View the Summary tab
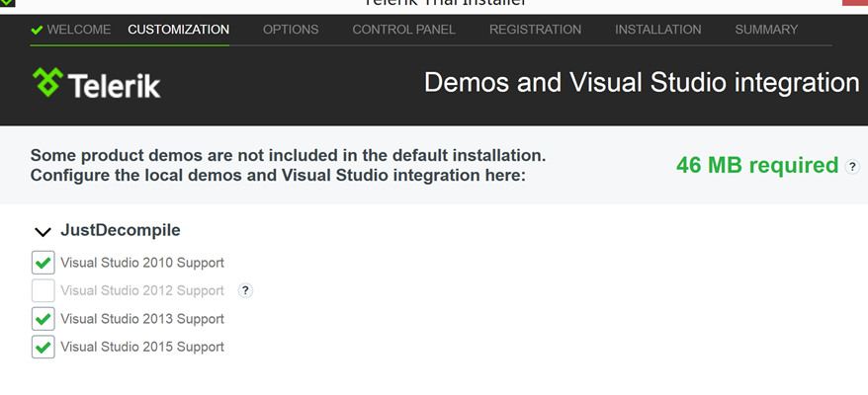Image resolution: width=868 pixels, height=395 pixels. [x=766, y=30]
